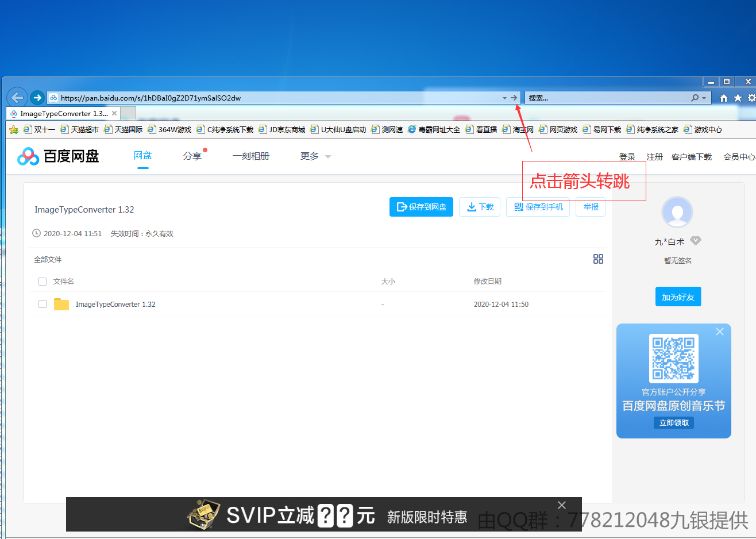Open the 游戏中心 bookmark
This screenshot has width=756, height=539.
(x=703, y=129)
